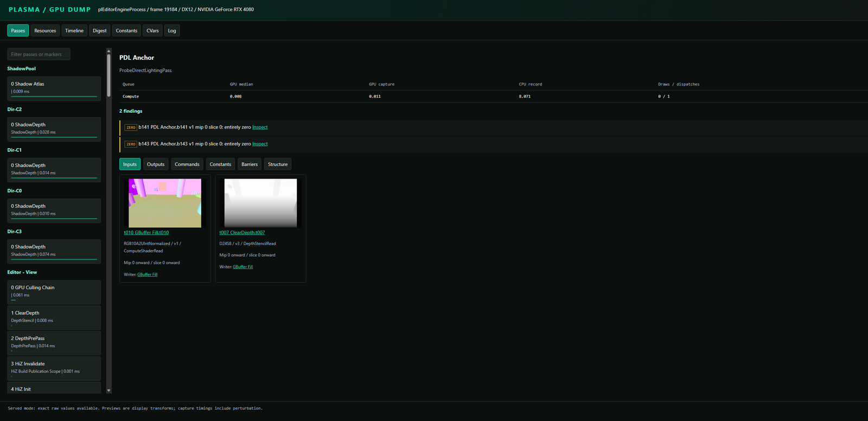The width and height of the screenshot is (868, 421).
Task: Select the Digest tab
Action: coord(100,31)
